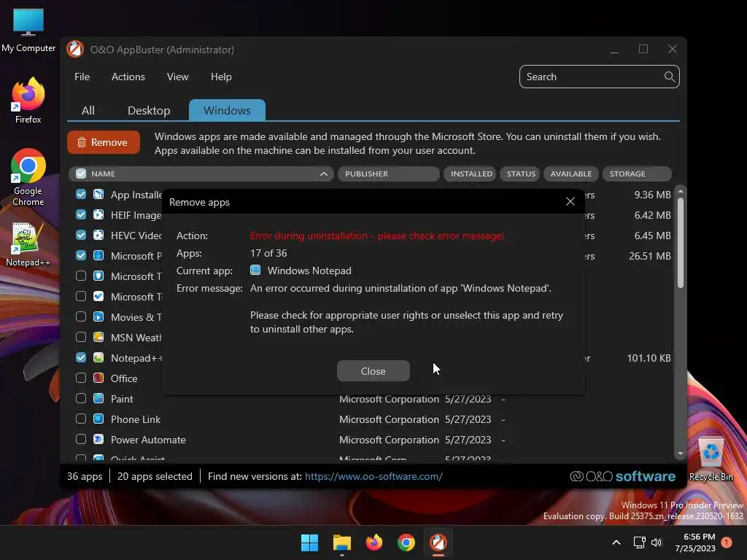Sort by the STORAGE column header
This screenshot has width=747, height=560.
click(x=637, y=174)
